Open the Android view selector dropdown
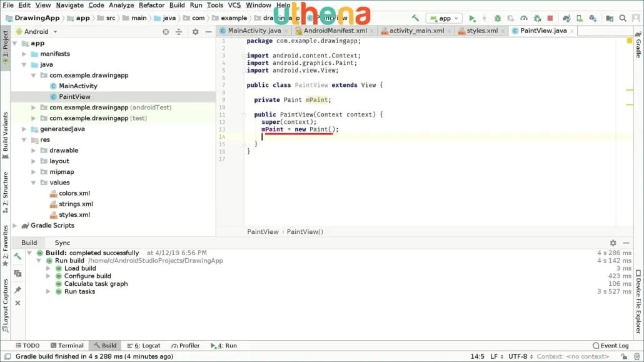The height and width of the screenshot is (362, 644). [36, 32]
